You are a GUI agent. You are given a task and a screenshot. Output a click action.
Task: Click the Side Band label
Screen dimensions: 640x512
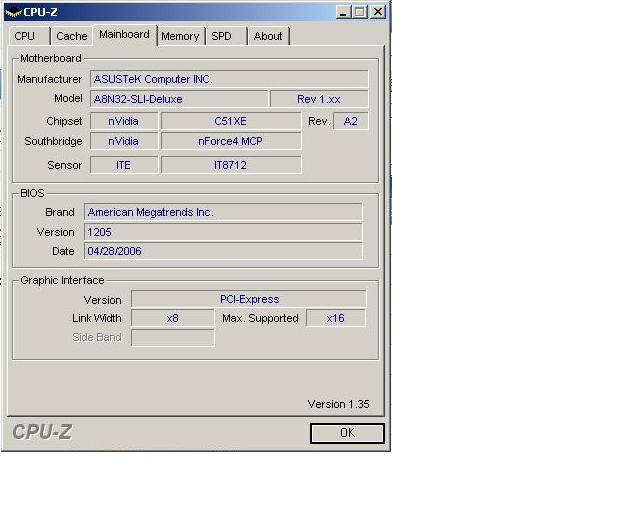(97, 337)
